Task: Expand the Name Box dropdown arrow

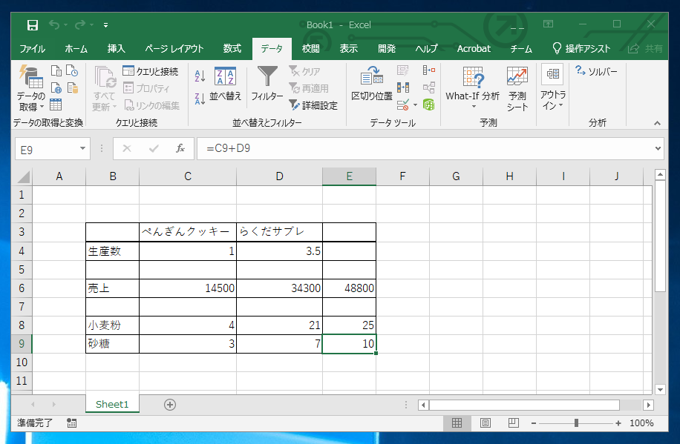Action: click(x=82, y=148)
